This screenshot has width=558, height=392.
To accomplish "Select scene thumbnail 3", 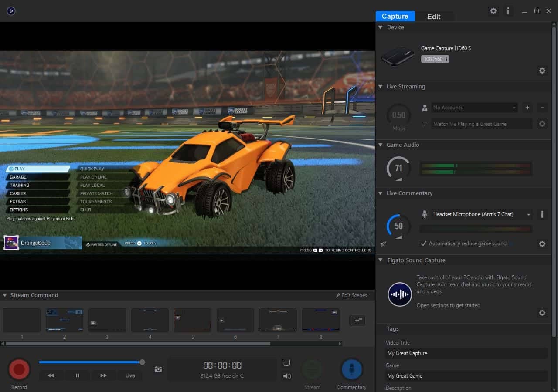I will (x=107, y=320).
